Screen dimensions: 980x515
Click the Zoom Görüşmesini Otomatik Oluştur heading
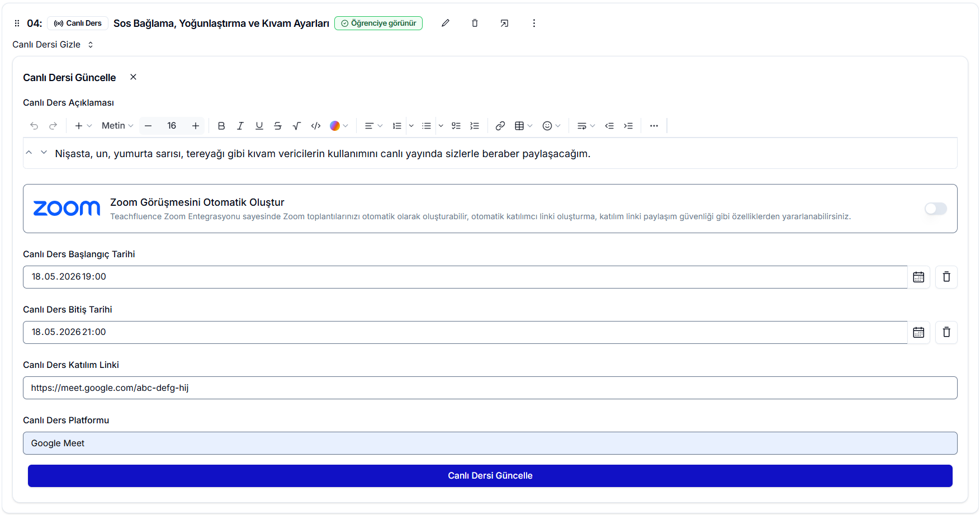tap(197, 202)
